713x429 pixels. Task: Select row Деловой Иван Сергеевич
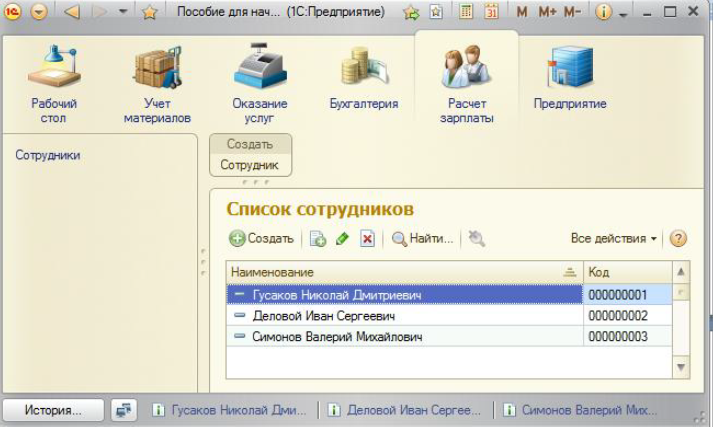(405, 316)
